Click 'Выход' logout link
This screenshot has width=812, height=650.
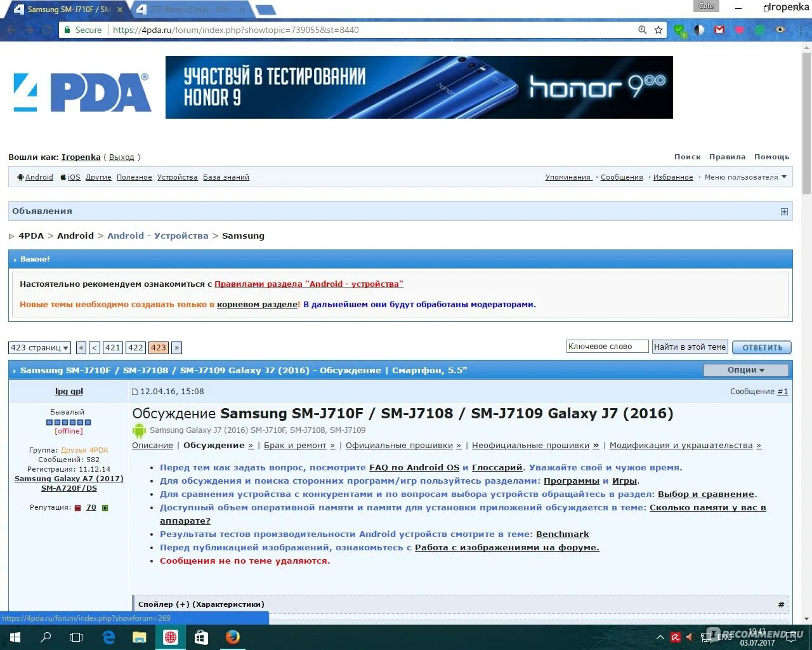(x=122, y=157)
